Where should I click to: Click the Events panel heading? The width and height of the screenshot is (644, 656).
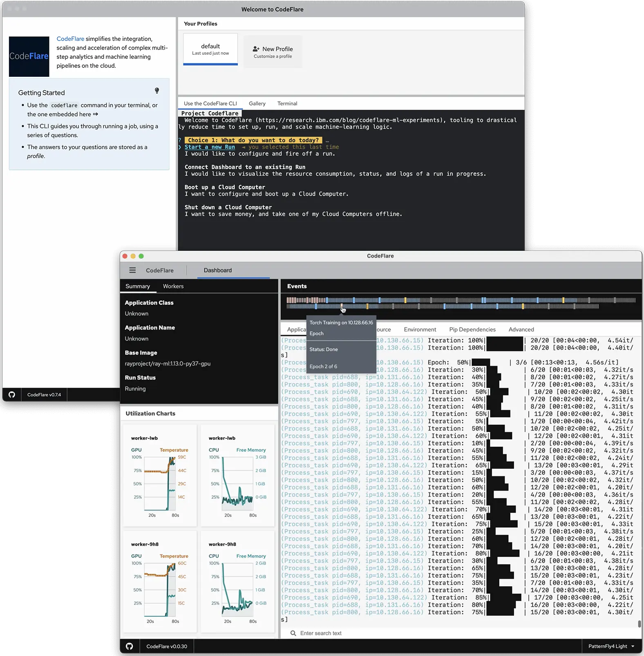tap(297, 286)
